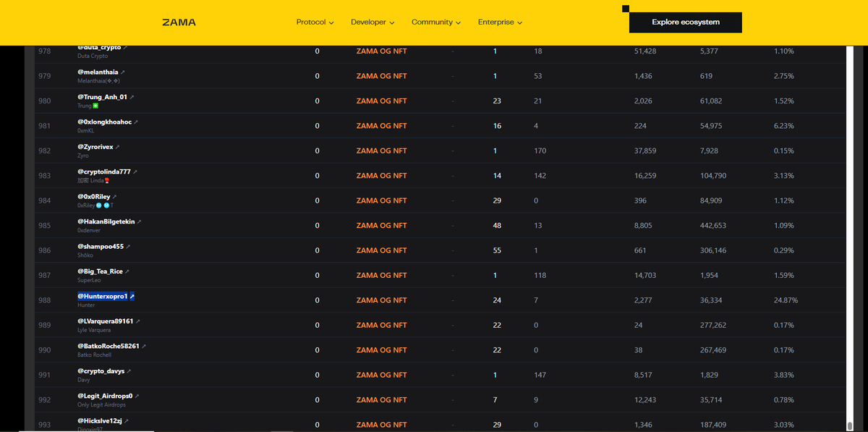
Task: Open external-link arrow beside @shampoo455
Action: point(129,247)
